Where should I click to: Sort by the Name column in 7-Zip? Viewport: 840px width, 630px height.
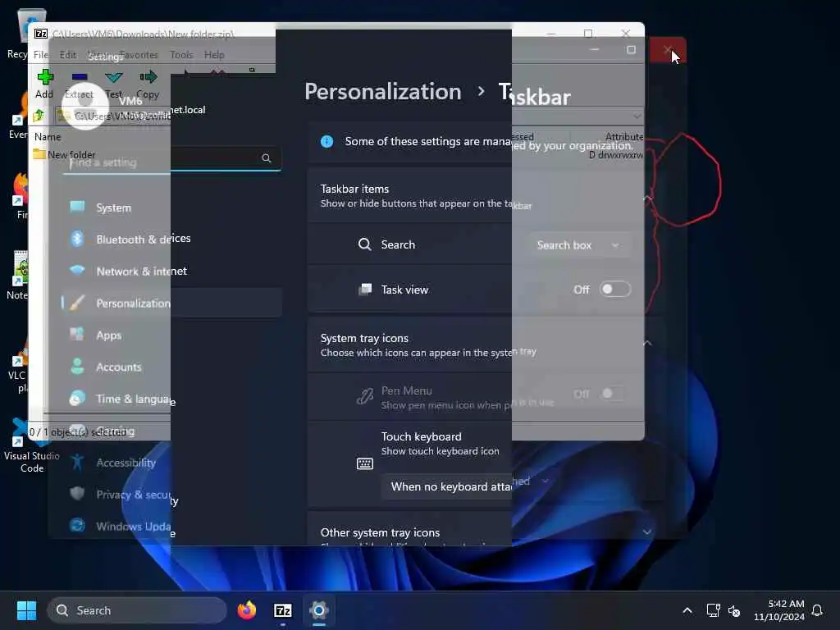pyautogui.click(x=48, y=137)
